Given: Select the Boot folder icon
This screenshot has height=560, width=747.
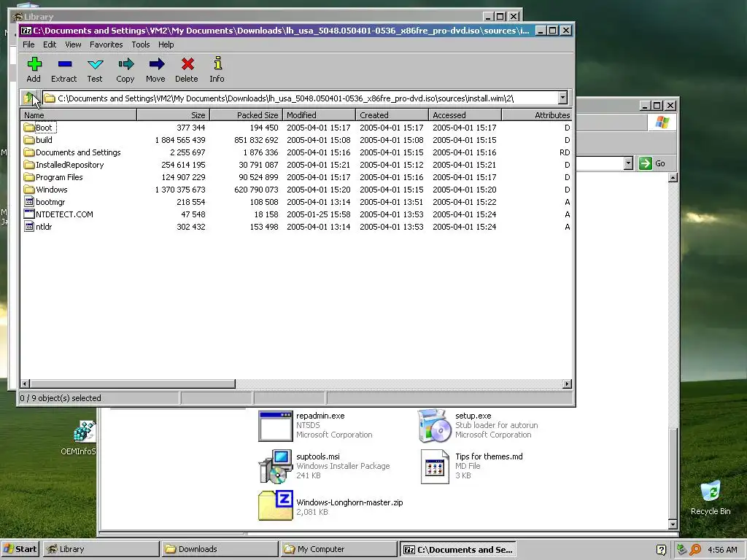Looking at the screenshot, I should 29,128.
